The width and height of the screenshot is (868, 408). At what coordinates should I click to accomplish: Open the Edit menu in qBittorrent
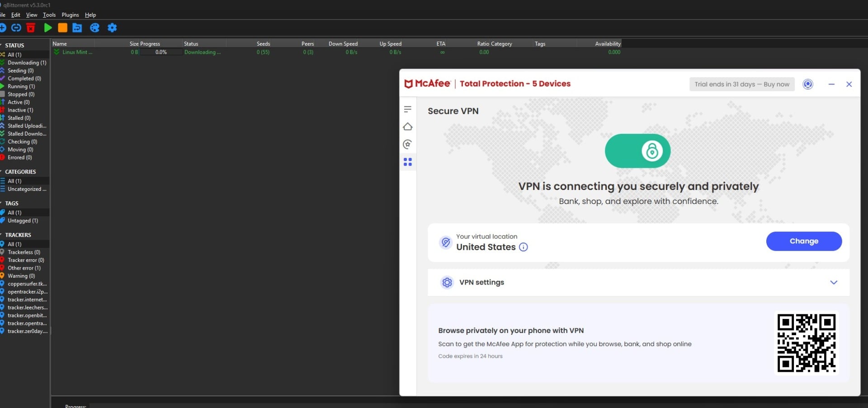(16, 15)
